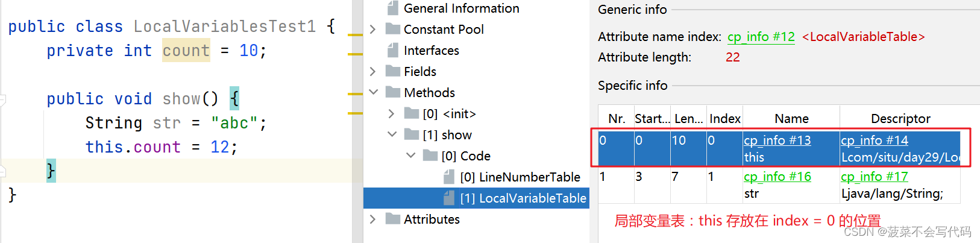Image resolution: width=980 pixels, height=243 pixels.
Task: Click the Interfaces file icon
Action: 392,50
